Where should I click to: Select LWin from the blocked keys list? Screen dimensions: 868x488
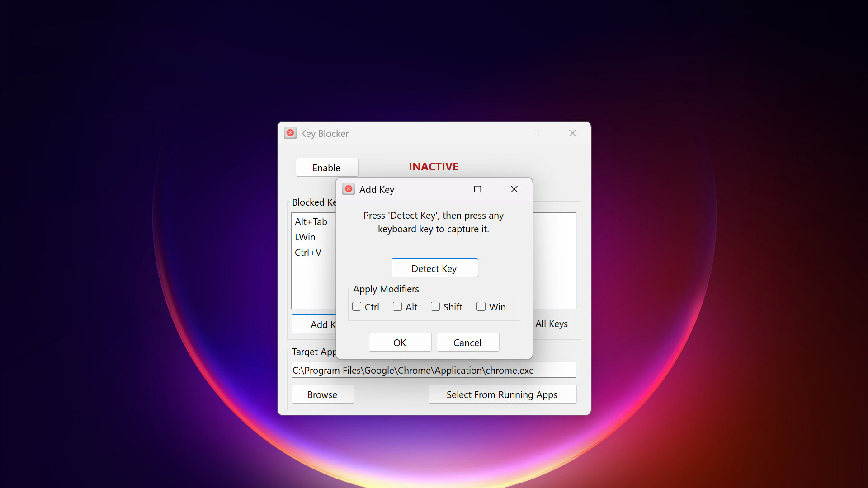(305, 237)
